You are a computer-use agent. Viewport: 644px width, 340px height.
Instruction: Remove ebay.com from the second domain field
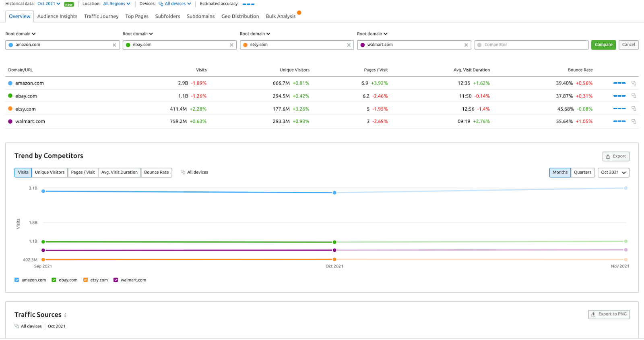click(231, 45)
